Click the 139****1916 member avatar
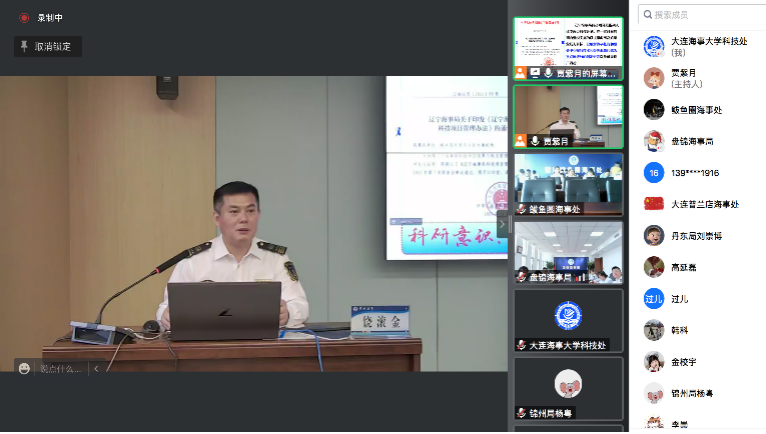 pos(654,172)
